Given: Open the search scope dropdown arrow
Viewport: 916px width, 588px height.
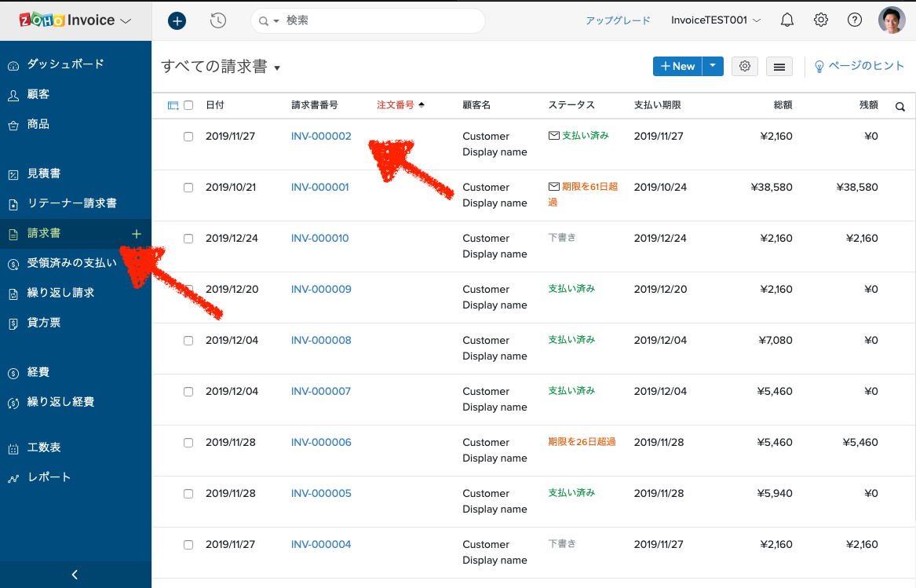Looking at the screenshot, I should pos(276,21).
